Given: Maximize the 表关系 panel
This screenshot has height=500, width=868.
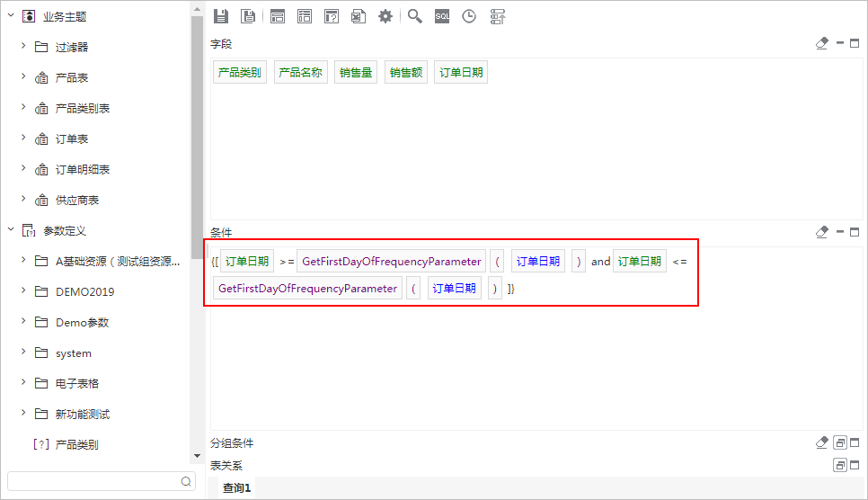Looking at the screenshot, I should click(855, 465).
